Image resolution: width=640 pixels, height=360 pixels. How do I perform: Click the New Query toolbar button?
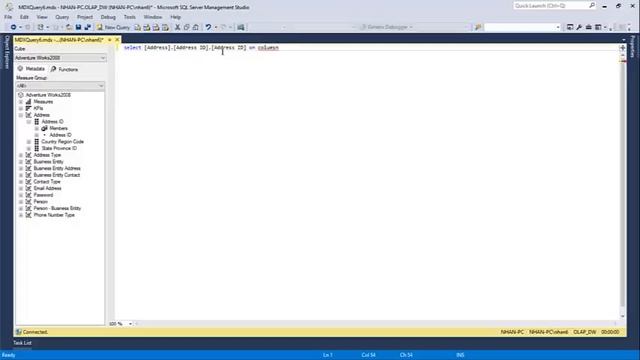pos(113,27)
